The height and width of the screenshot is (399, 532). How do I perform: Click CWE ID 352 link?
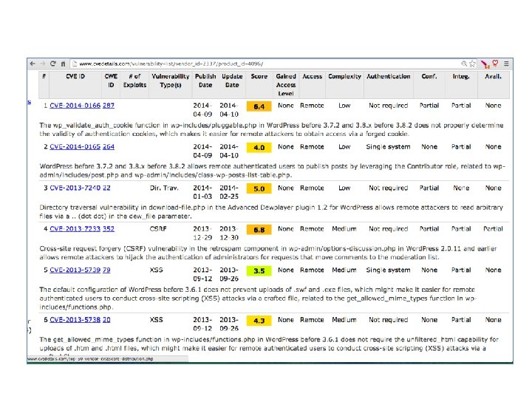[109, 228]
